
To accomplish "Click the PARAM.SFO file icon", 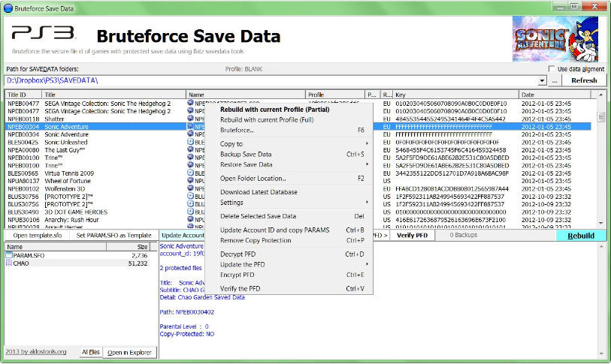I will pyautogui.click(x=9, y=256).
